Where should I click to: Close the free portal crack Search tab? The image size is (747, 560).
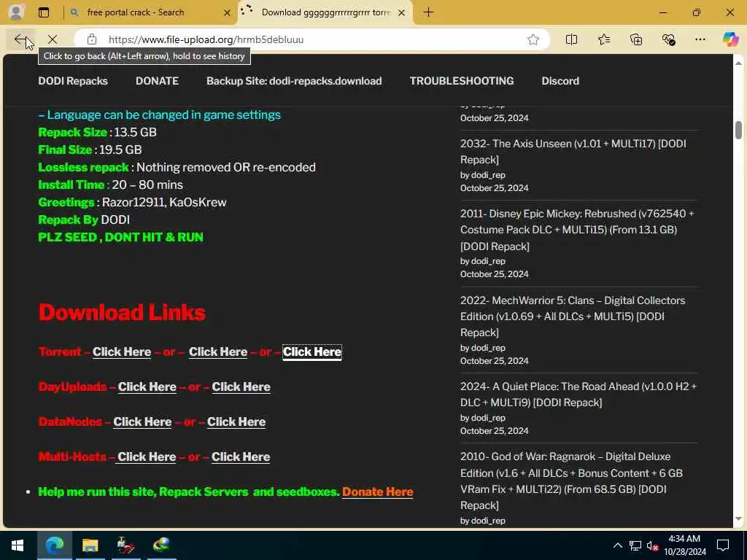228,13
